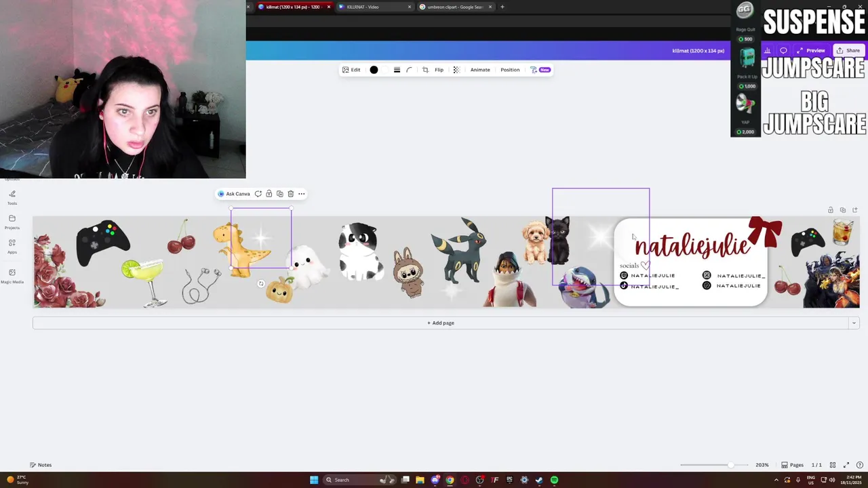Image resolution: width=868 pixels, height=488 pixels.
Task: Open corner rounding icon
Action: pyautogui.click(x=409, y=70)
